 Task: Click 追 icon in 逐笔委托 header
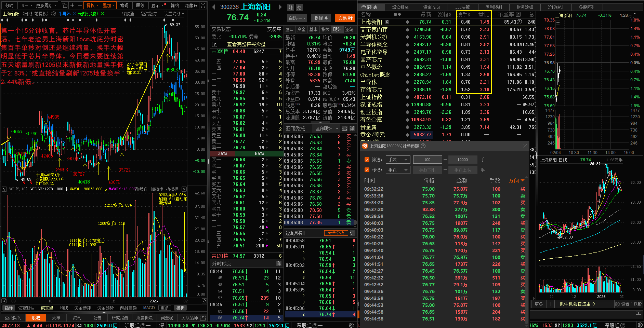click(344, 128)
